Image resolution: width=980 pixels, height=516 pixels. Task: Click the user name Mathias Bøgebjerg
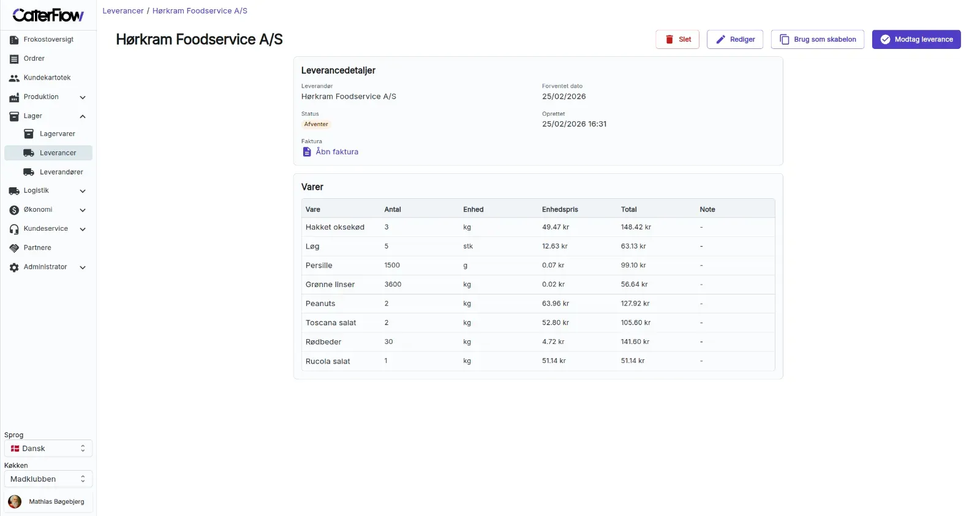(x=56, y=502)
